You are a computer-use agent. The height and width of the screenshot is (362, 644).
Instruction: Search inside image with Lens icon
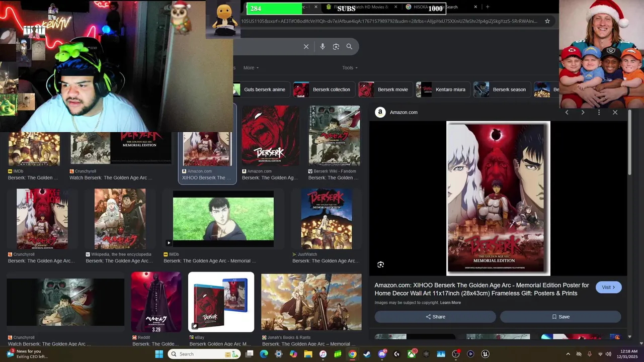tap(381, 264)
